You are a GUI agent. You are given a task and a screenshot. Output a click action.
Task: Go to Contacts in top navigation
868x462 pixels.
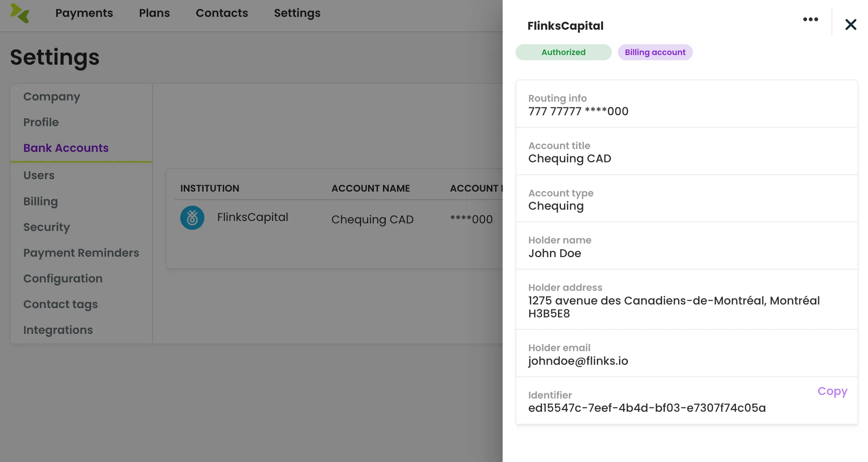pyautogui.click(x=222, y=13)
